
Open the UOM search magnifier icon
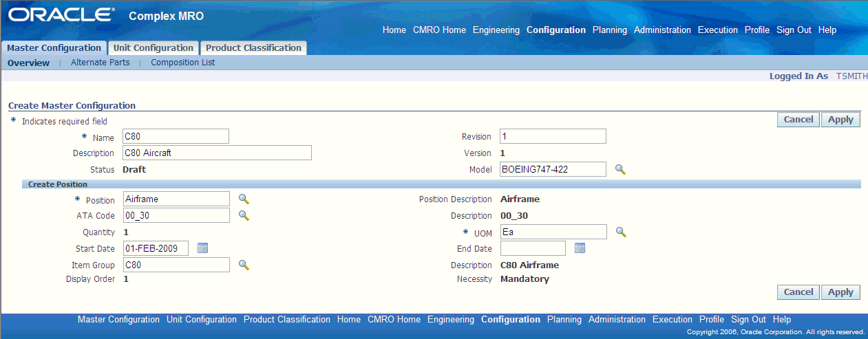(x=621, y=232)
